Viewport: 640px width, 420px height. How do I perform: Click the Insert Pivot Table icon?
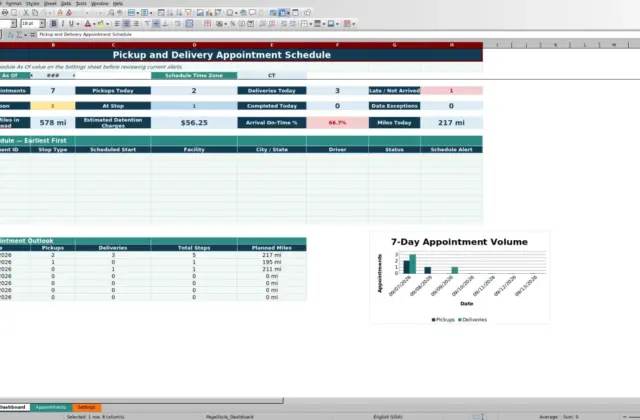point(218,13)
